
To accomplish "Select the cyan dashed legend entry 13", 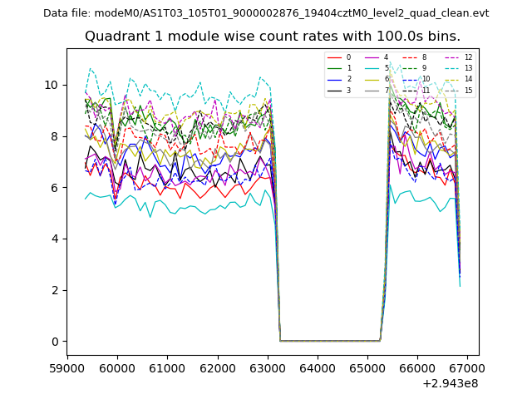I will coord(451,68).
